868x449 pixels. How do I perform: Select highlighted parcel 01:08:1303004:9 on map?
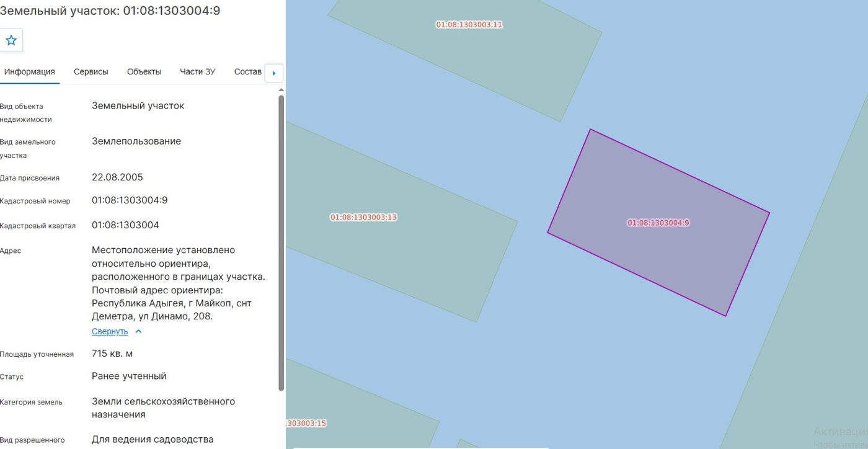pos(658,223)
